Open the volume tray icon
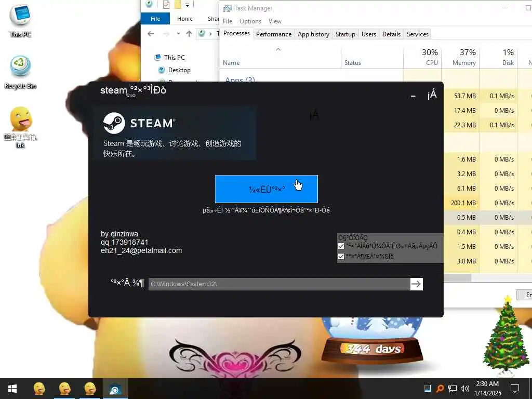Image resolution: width=532 pixels, height=399 pixels. coord(465,389)
